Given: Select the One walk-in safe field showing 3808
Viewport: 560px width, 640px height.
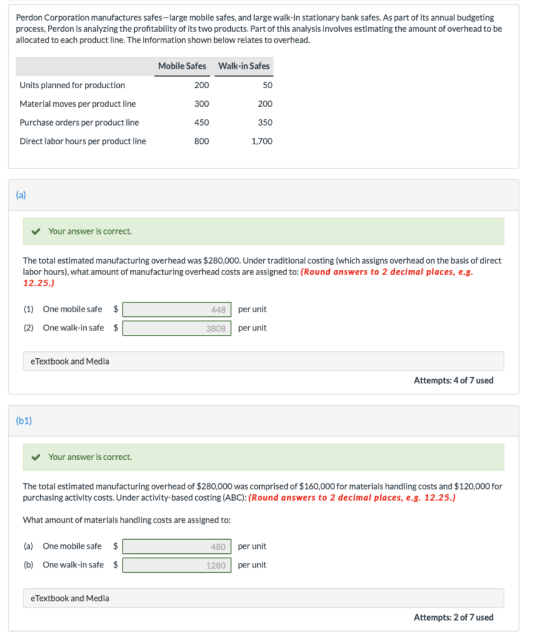Looking at the screenshot, I should click(x=177, y=328).
